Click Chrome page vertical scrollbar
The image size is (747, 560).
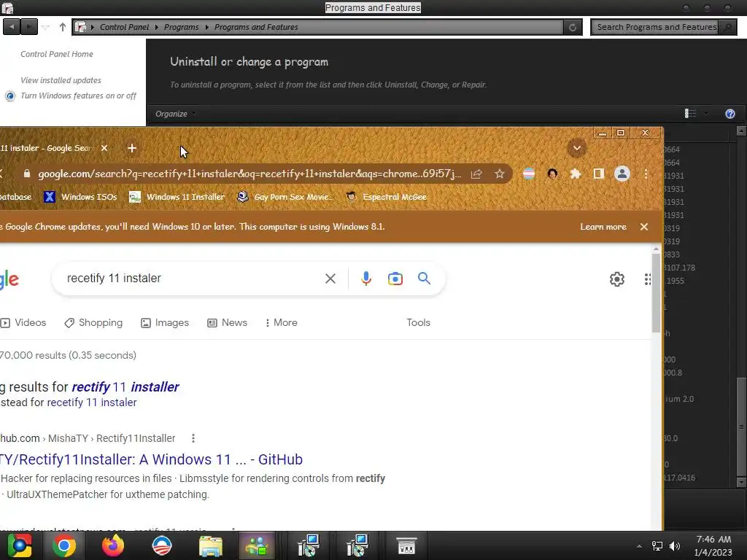[x=656, y=293]
